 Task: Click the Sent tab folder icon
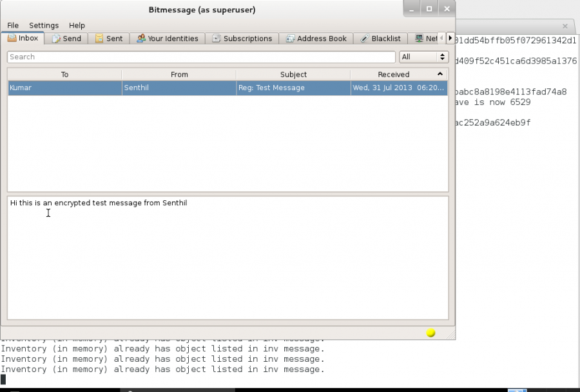(x=99, y=39)
